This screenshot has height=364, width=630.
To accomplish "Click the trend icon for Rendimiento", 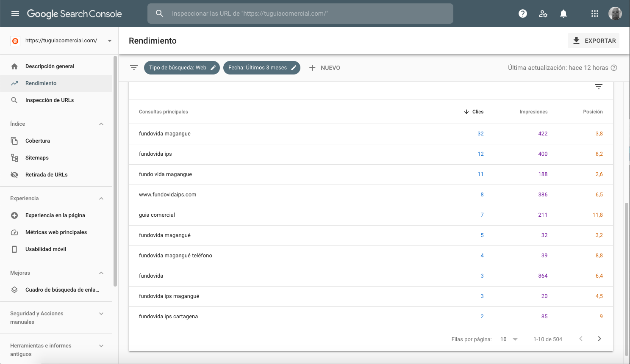I will [x=14, y=83].
